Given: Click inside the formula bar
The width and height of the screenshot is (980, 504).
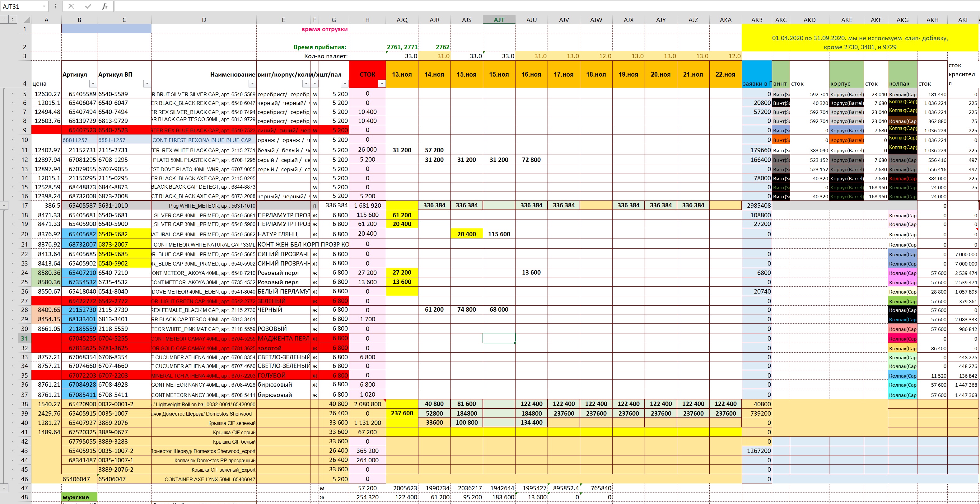Looking at the screenshot, I should click(x=304, y=6).
